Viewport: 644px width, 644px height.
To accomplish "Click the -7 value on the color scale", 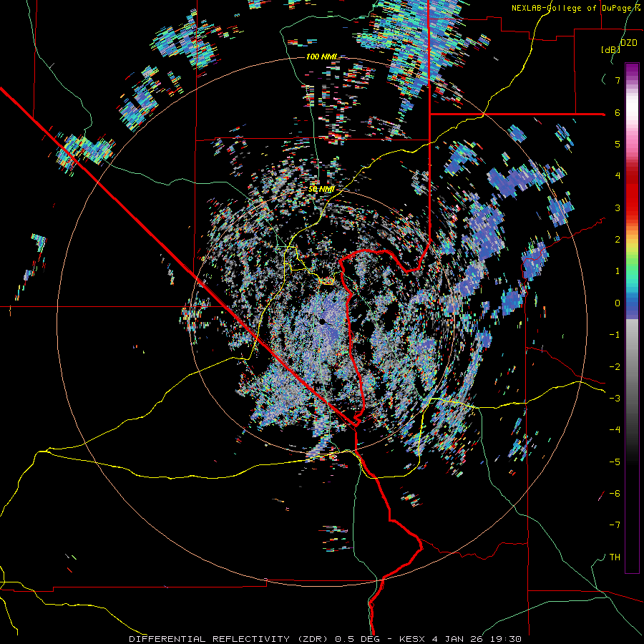I will pyautogui.click(x=615, y=525).
